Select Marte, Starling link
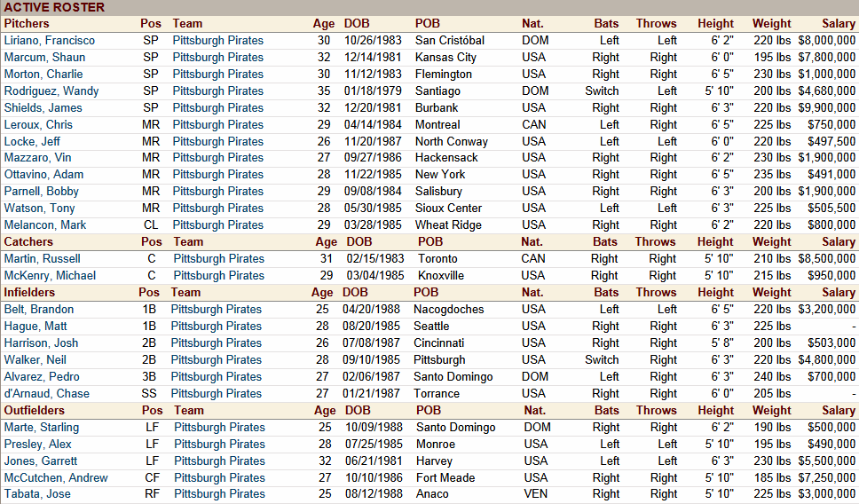 [x=41, y=428]
